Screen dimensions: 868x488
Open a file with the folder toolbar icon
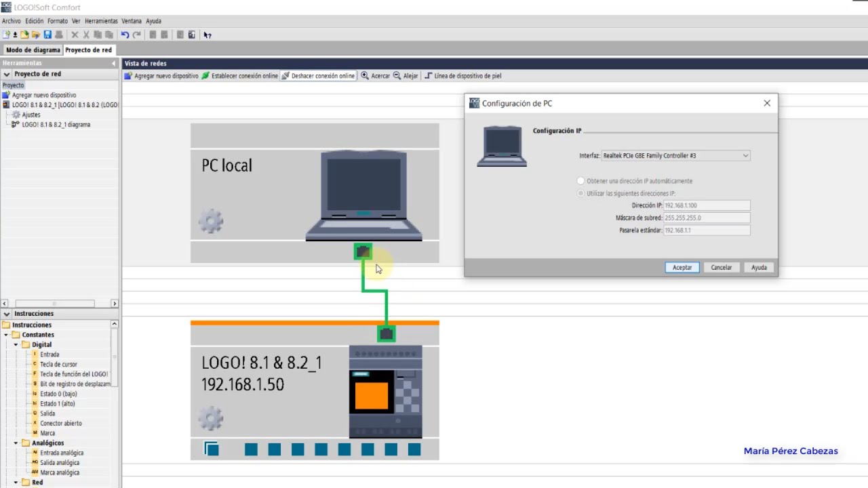(25, 35)
